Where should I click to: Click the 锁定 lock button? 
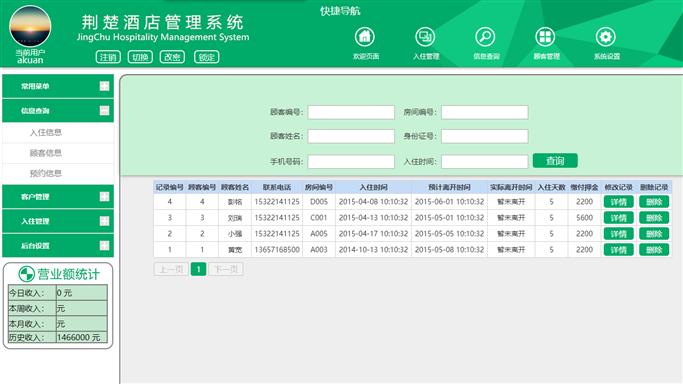[x=206, y=57]
